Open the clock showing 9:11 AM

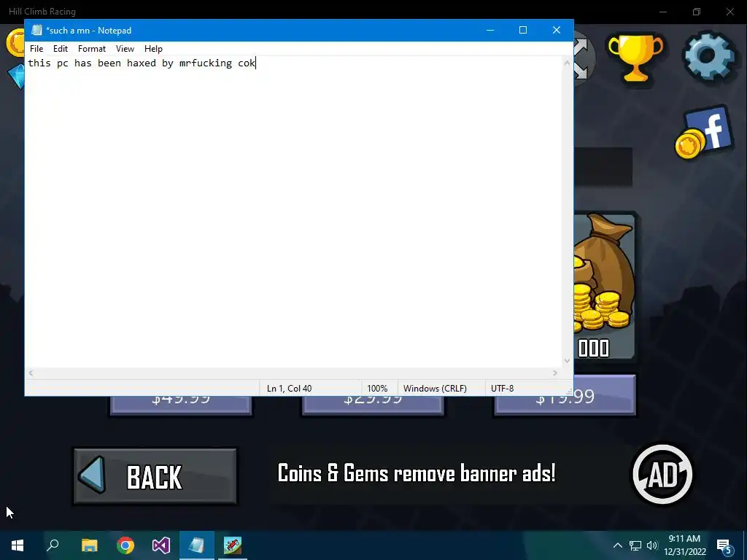click(685, 545)
